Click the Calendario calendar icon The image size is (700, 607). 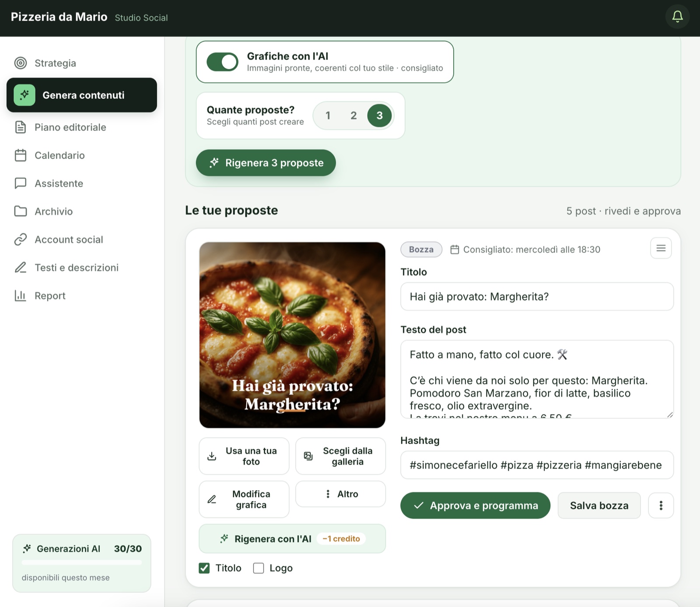pyautogui.click(x=21, y=155)
